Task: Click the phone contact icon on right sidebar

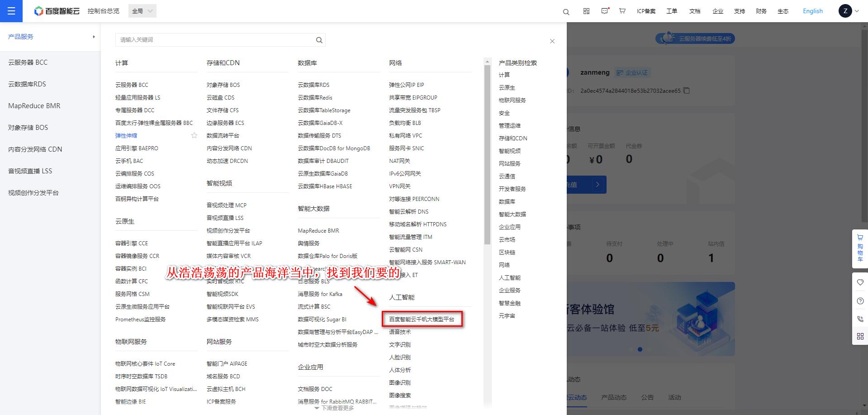Action: click(860, 319)
